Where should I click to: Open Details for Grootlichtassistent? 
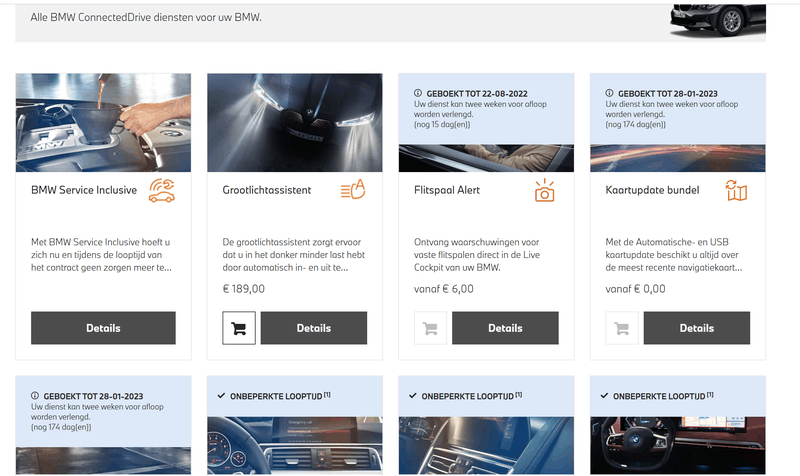point(313,328)
